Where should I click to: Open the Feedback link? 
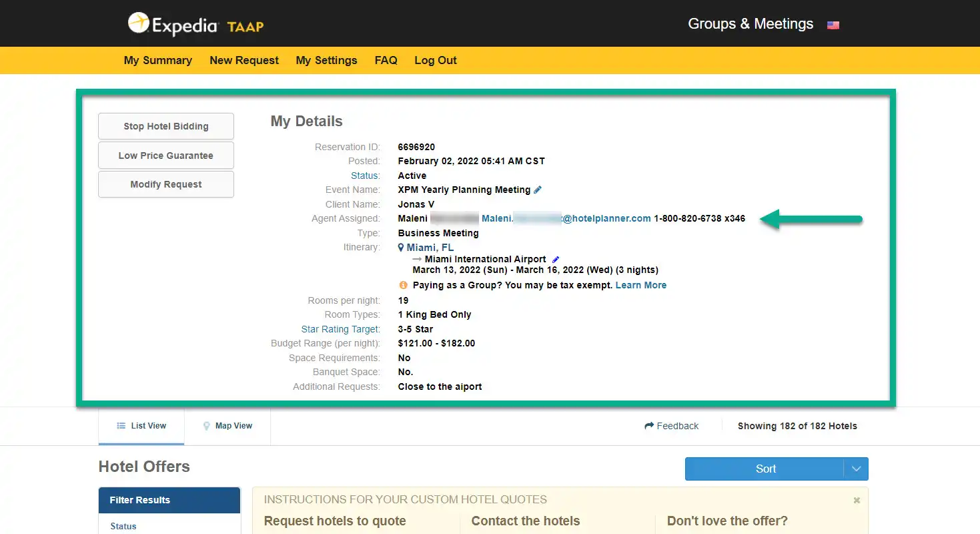click(672, 426)
